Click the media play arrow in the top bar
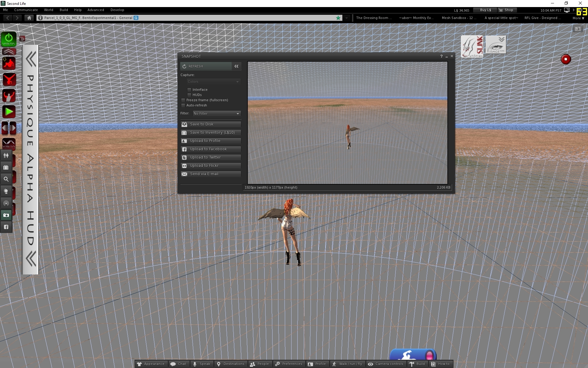The width and height of the screenshot is (588, 368). 573,10
